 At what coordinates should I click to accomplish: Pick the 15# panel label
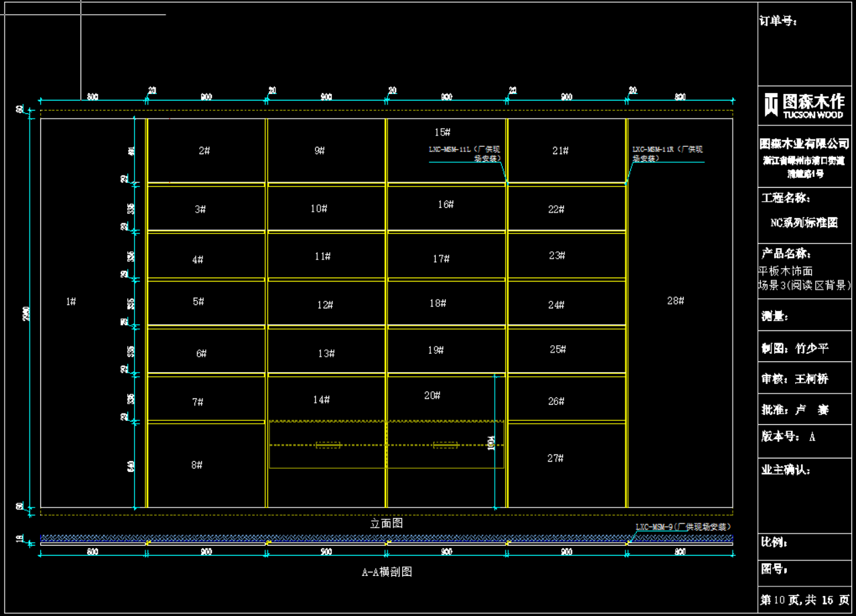(x=442, y=132)
